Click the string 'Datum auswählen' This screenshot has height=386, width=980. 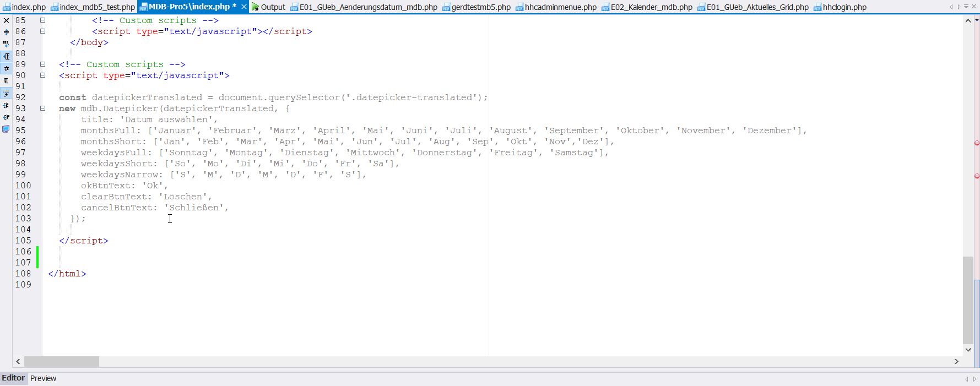click(x=166, y=119)
